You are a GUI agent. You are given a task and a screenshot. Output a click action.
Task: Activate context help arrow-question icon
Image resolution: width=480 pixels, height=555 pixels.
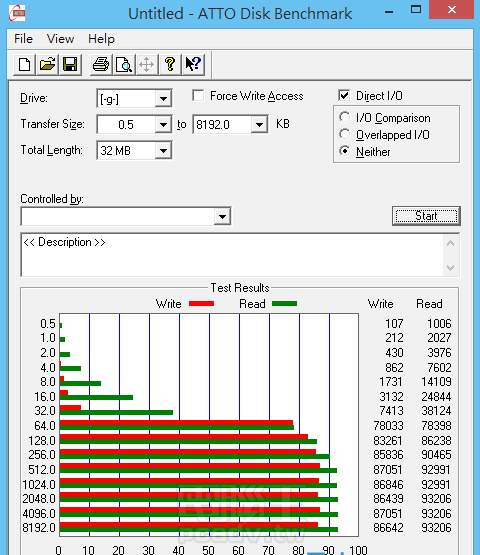193,65
